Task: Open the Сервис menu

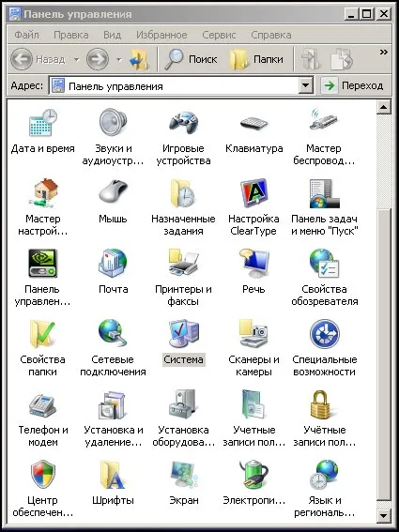Action: tap(219, 35)
